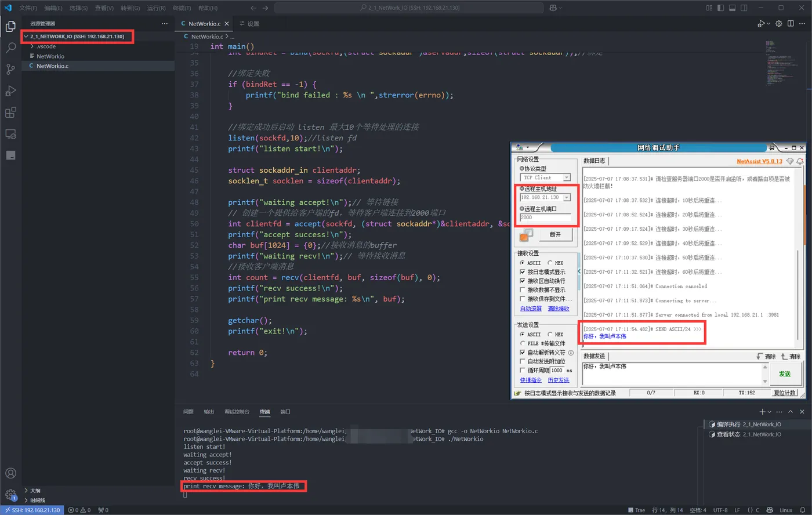Toggle secondary side bar layout icon
This screenshot has height=515, width=812.
[744, 8]
